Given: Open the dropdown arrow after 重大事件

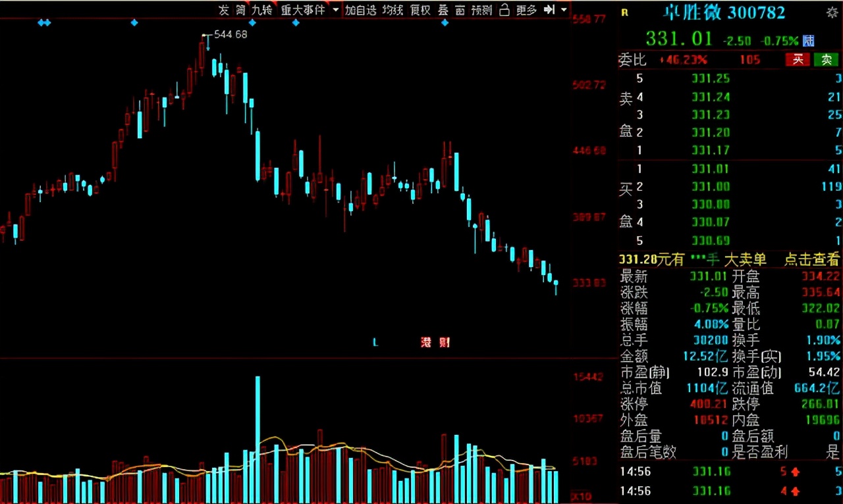Looking at the screenshot, I should click(336, 10).
